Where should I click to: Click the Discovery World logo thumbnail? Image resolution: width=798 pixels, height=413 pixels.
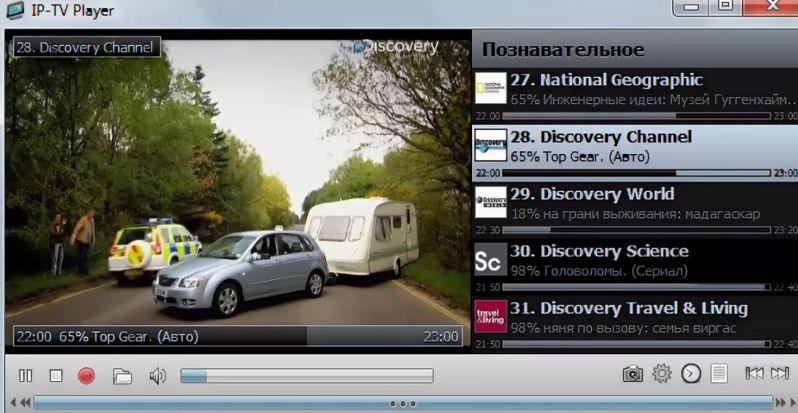(491, 202)
